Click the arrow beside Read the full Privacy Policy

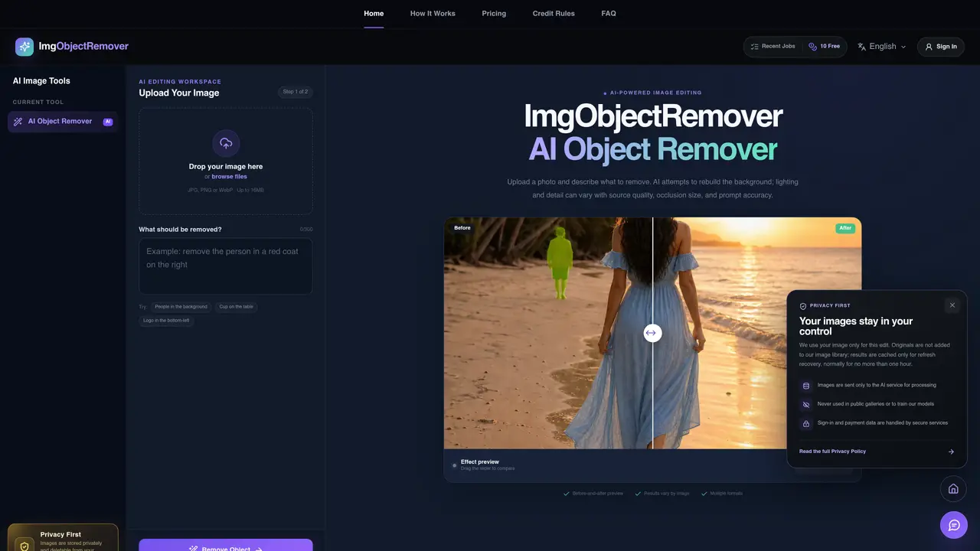tap(951, 452)
